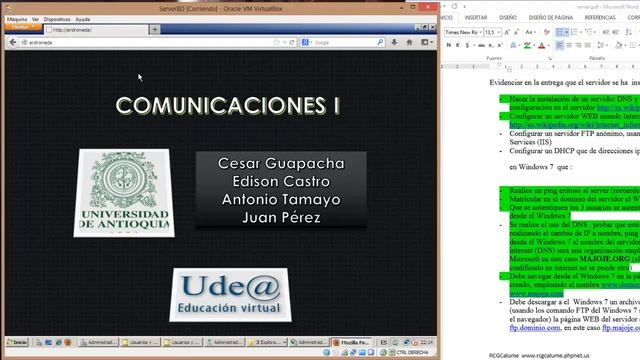Open orange Firefox menu button
Screen dimensions: 640x360
(23, 27)
